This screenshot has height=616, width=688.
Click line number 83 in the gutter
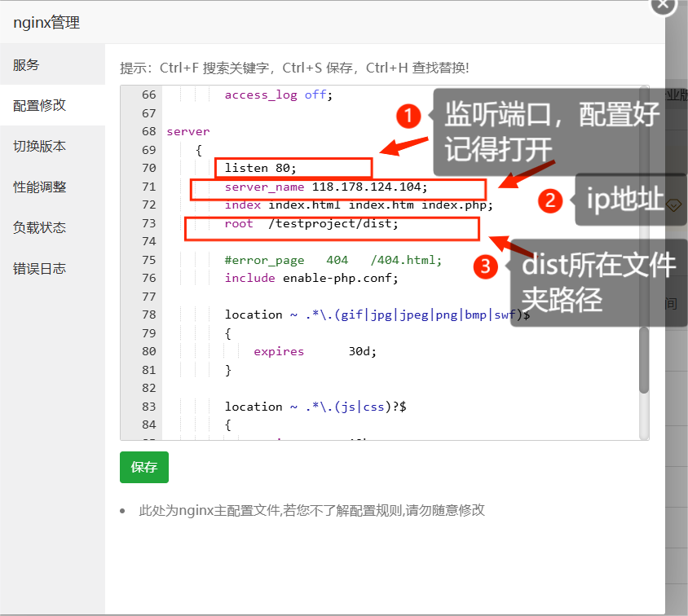[148, 407]
